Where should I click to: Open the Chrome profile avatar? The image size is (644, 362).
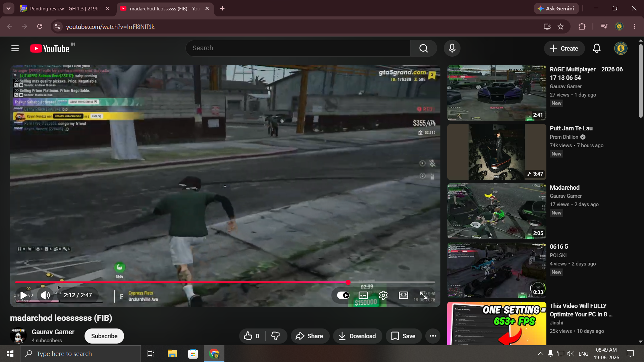tap(620, 26)
